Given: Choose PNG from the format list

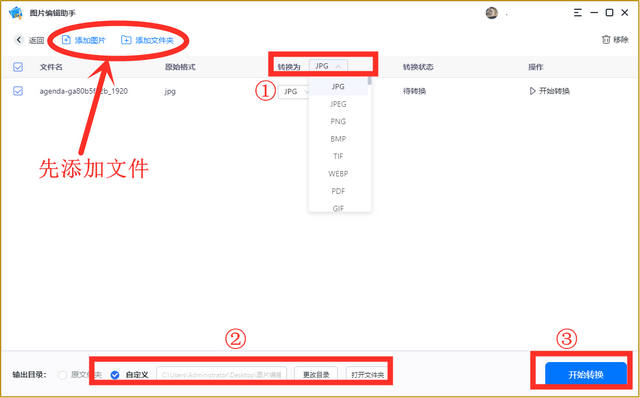Looking at the screenshot, I should pos(338,121).
